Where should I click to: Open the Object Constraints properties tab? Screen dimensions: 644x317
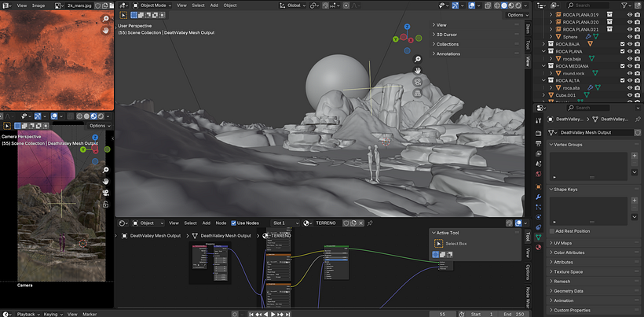tap(539, 227)
